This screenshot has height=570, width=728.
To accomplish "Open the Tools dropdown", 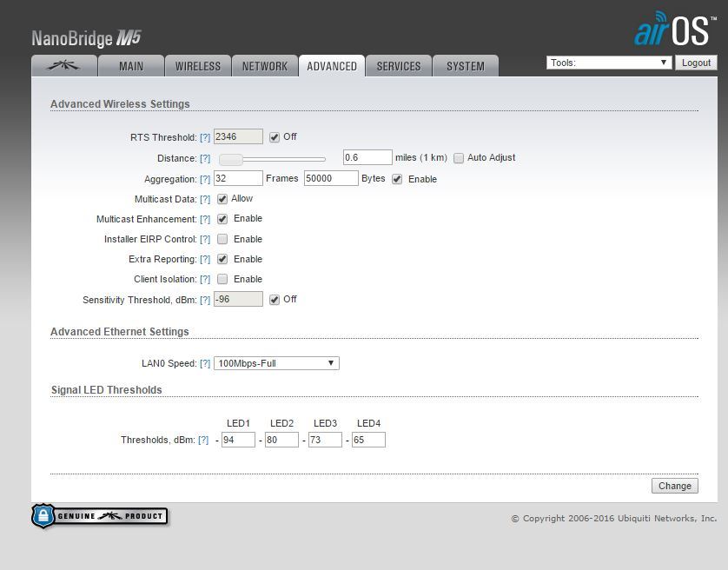I will tap(609, 63).
